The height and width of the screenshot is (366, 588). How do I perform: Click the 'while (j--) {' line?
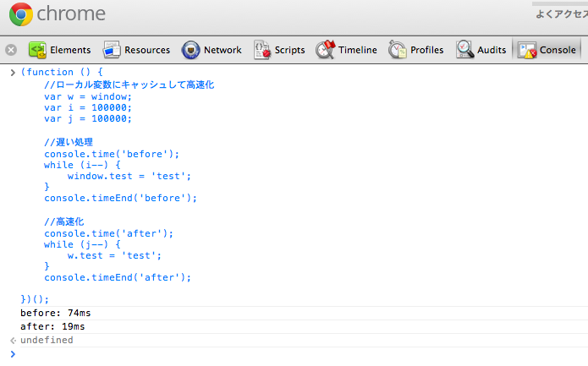coord(82,244)
